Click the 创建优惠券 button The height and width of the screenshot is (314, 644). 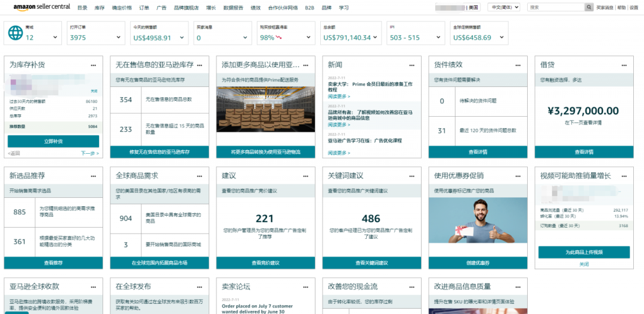tap(478, 263)
